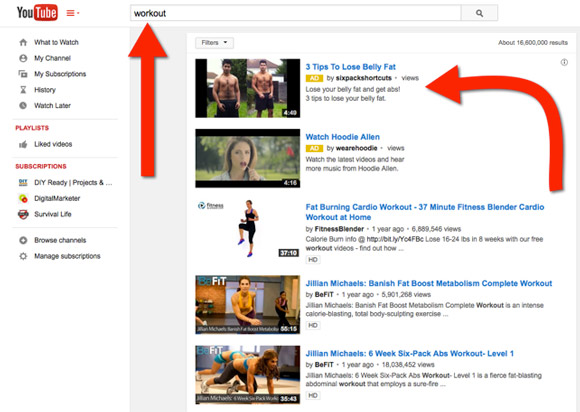
Task: Click the ad info icon at top right
Action: 564,62
